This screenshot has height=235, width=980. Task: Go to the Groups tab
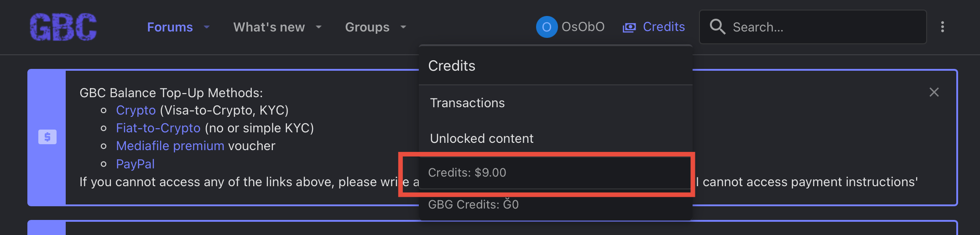(x=367, y=27)
